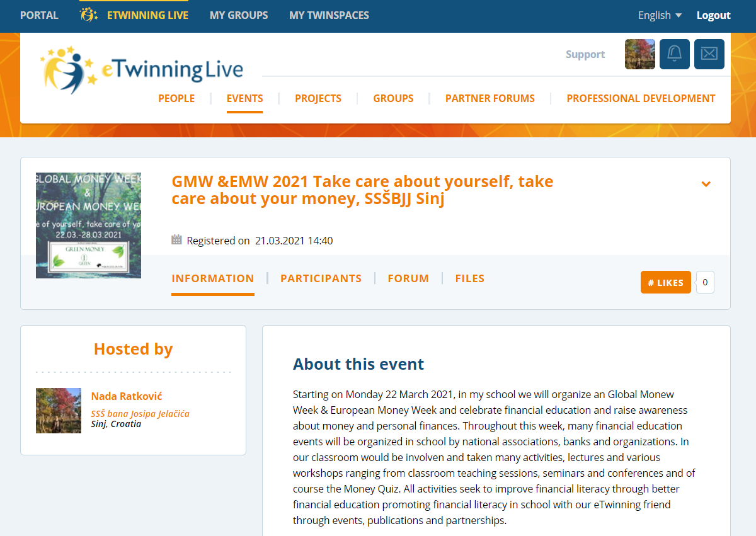Switch to the FILES tab
The image size is (756, 536).
pyautogui.click(x=470, y=278)
